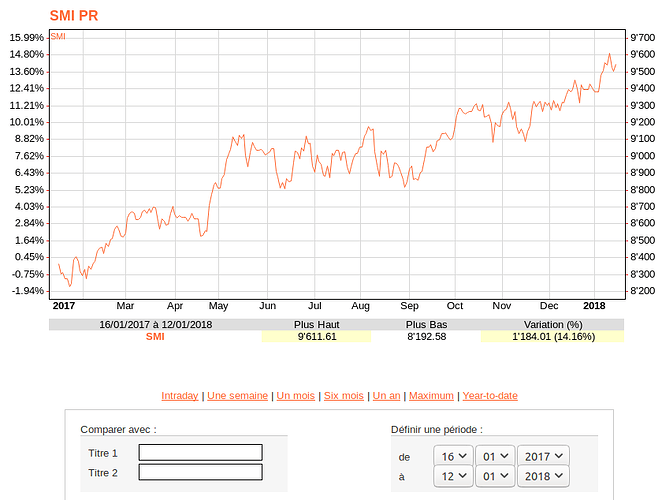Open the Year-to-date chart link
This screenshot has width=662, height=500.
(x=490, y=396)
